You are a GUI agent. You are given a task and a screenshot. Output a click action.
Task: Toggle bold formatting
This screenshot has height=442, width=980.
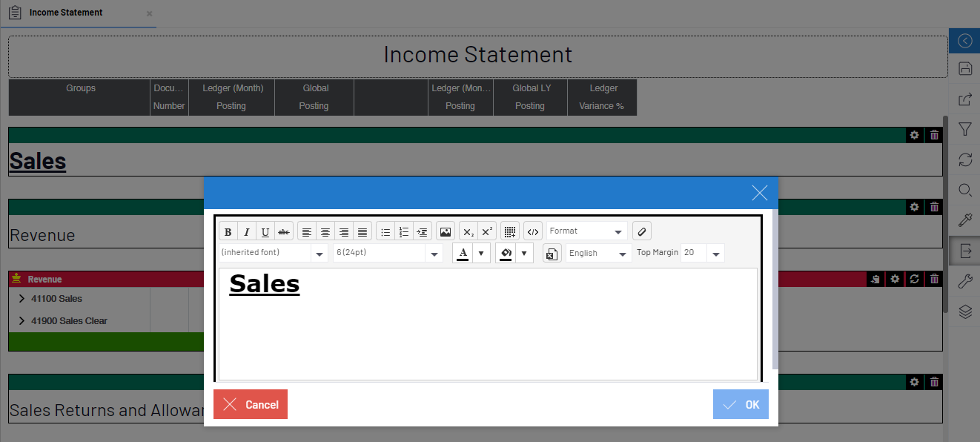pos(228,231)
